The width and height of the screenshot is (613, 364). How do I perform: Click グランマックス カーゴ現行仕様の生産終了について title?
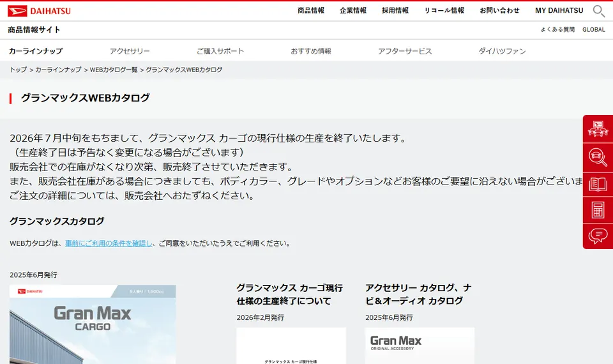tap(290, 294)
